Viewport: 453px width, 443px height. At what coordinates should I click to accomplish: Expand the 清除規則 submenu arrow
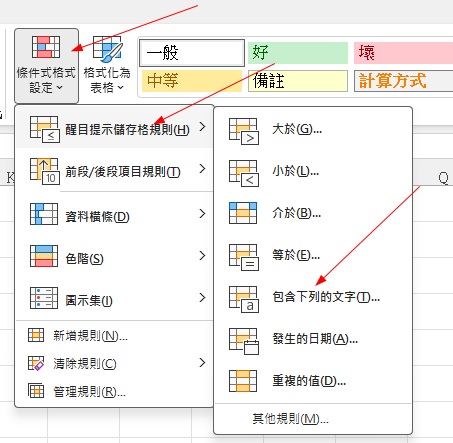(202, 362)
